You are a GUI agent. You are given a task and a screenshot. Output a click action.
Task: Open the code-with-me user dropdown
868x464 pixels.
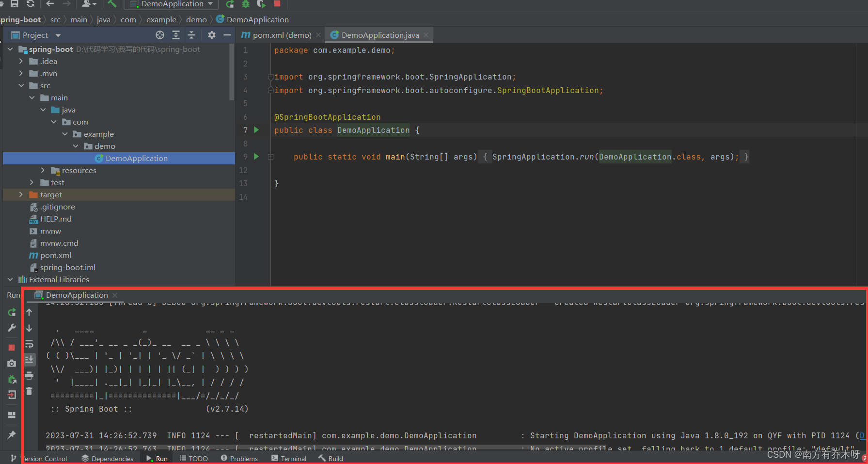(x=89, y=3)
